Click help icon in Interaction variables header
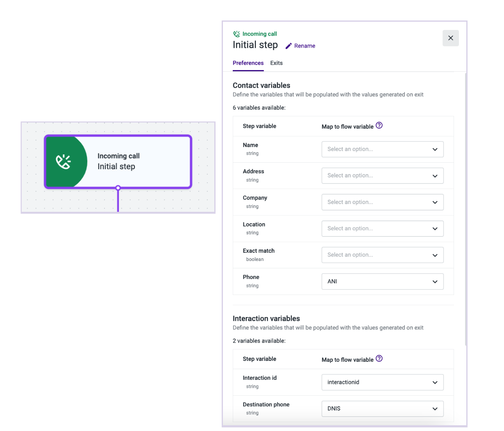504x431 pixels. pyautogui.click(x=379, y=358)
